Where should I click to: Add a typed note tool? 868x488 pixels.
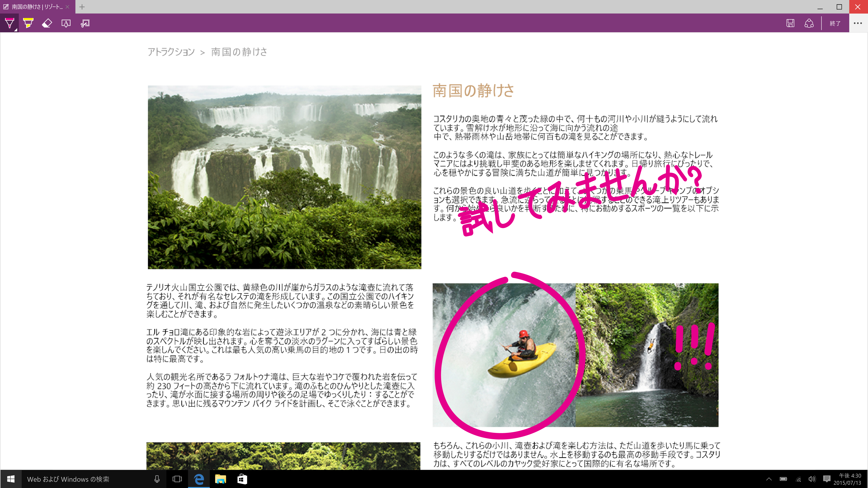[66, 23]
